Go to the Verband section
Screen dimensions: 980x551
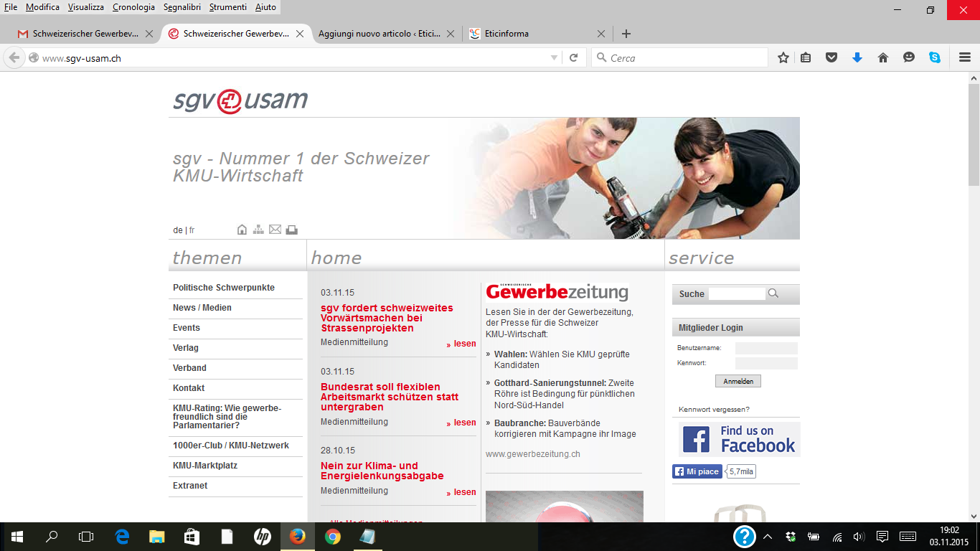(x=189, y=368)
